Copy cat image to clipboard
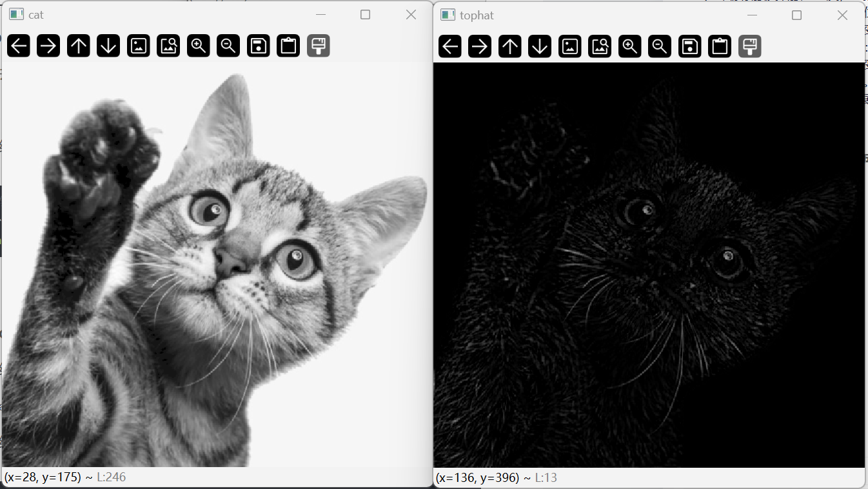The image size is (868, 489). [288, 46]
